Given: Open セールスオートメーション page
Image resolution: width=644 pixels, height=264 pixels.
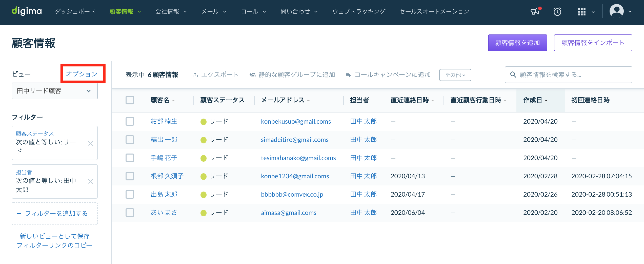Looking at the screenshot, I should [x=434, y=11].
